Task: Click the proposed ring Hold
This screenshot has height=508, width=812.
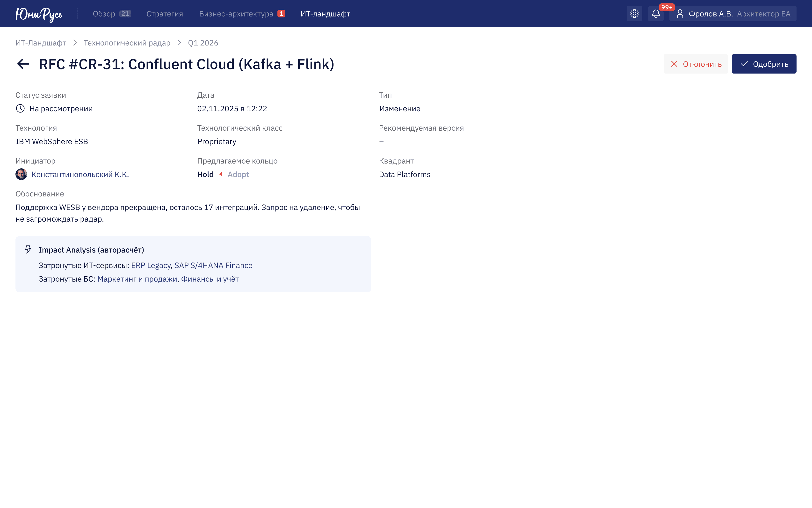Action: tap(205, 174)
